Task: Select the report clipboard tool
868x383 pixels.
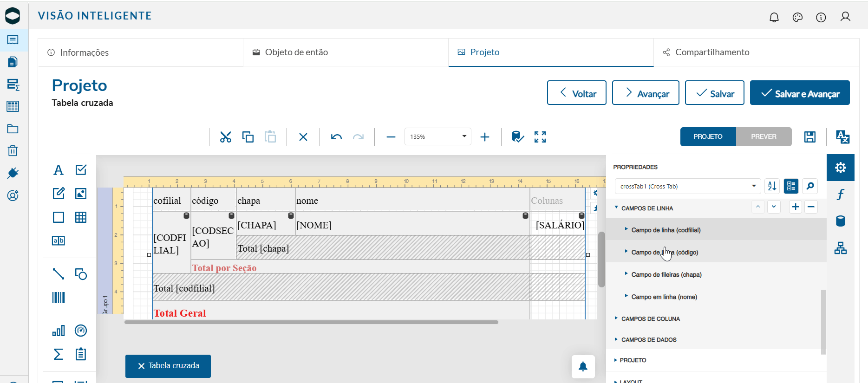Action: (81, 354)
